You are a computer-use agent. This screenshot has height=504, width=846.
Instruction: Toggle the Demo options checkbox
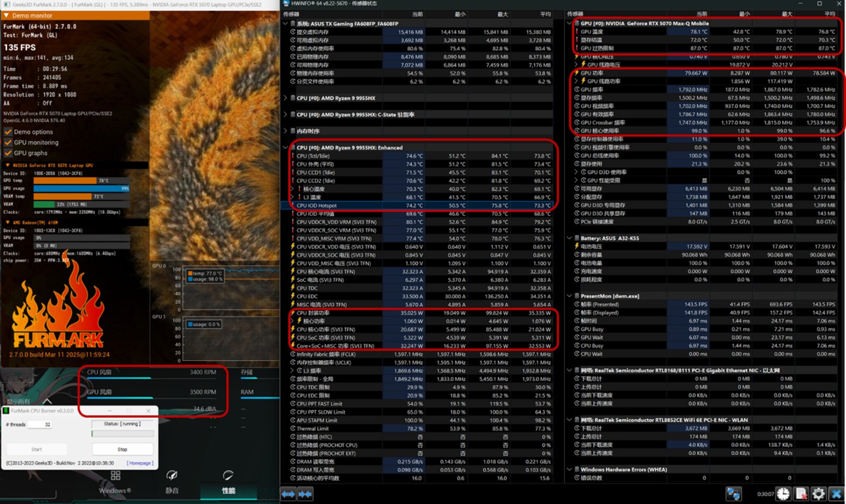8,132
